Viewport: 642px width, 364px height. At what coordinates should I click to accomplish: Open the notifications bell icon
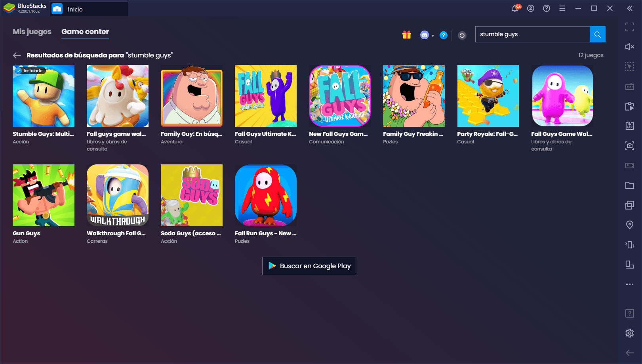point(515,8)
